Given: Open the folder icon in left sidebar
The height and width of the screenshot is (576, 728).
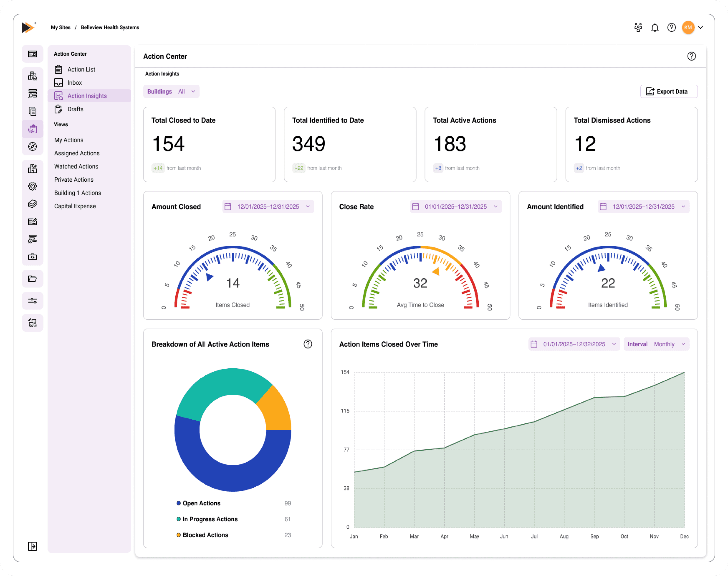Looking at the screenshot, I should click(32, 279).
